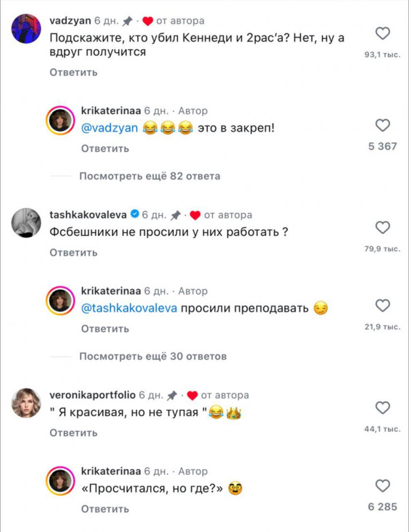Open the veronikaportfolio username
Screen dimensions: 409x532
click(92, 395)
